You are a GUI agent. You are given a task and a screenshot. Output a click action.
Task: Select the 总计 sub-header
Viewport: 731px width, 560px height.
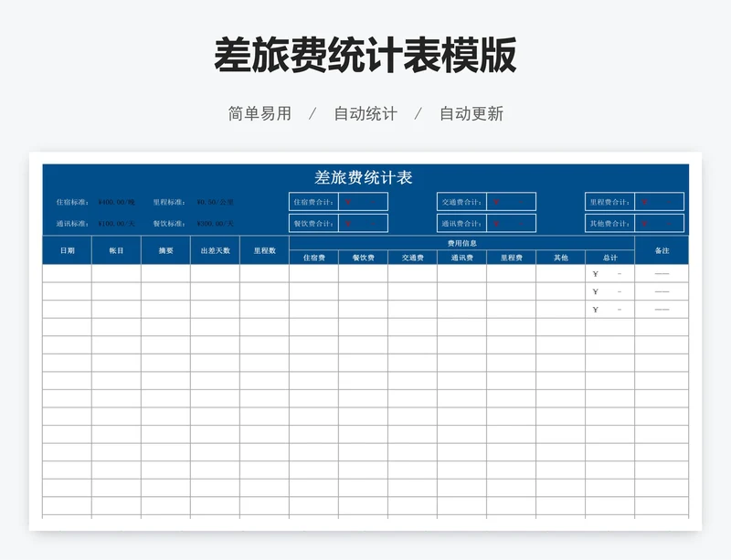[609, 258]
